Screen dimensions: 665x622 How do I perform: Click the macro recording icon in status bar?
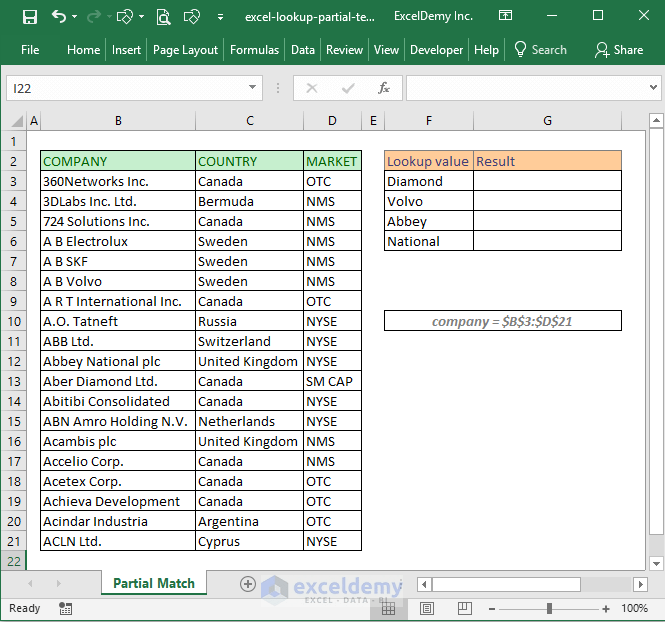click(65, 608)
